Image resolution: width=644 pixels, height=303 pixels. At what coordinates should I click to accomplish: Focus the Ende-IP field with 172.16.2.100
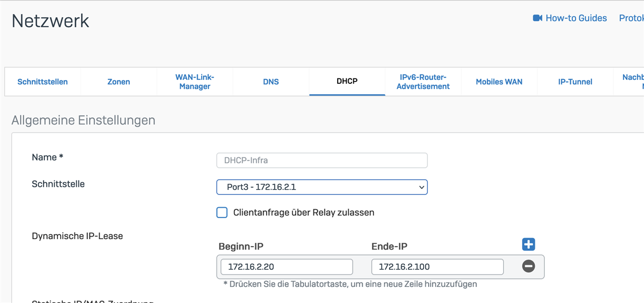[x=437, y=267]
